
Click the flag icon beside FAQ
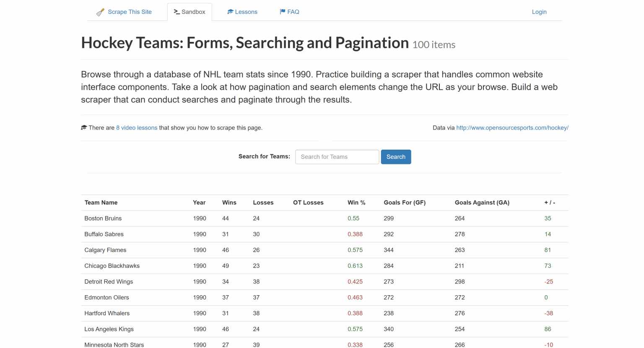282,11
